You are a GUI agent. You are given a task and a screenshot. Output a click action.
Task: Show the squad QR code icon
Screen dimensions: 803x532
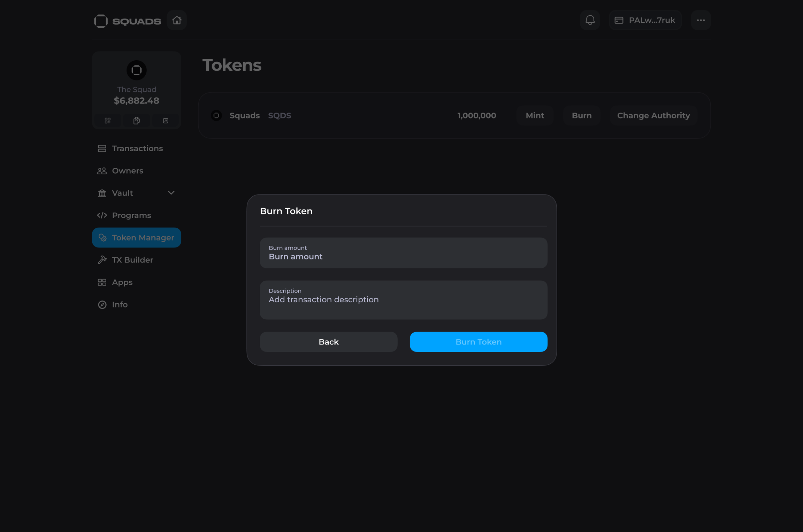pos(107,121)
